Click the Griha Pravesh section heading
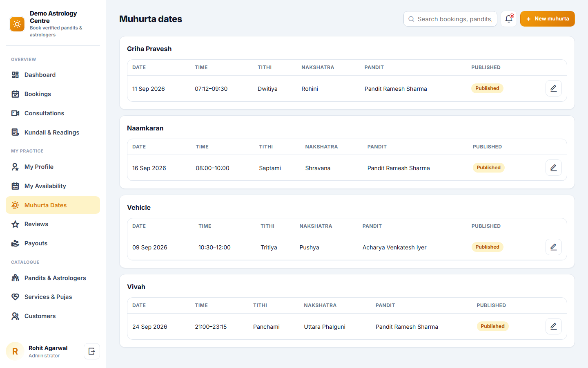588x368 pixels. (x=149, y=49)
